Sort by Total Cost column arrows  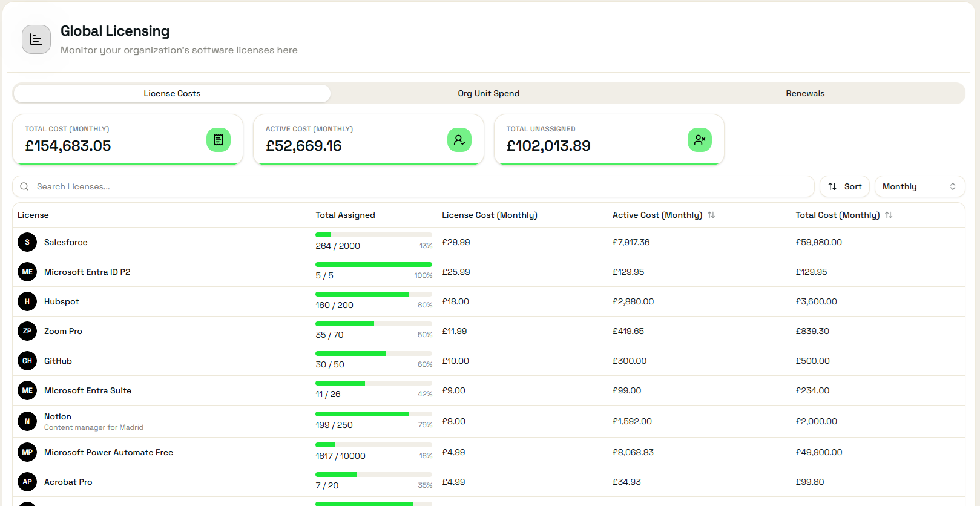[x=889, y=215]
